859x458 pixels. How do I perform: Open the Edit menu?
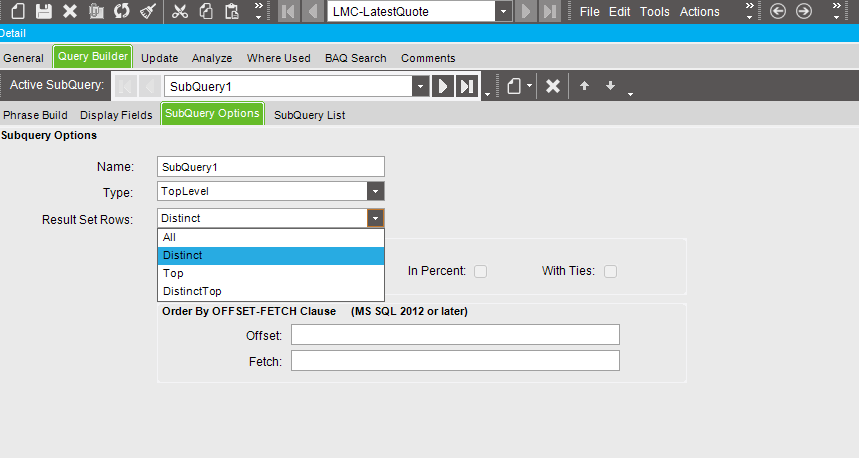coord(620,12)
